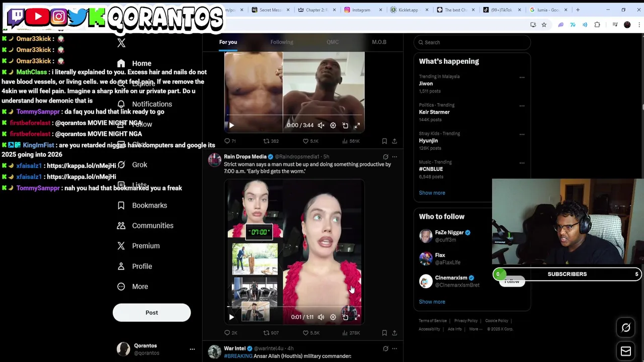This screenshot has height=362, width=644.
Task: Open more options for Keir Starmer trend
Action: click(522, 106)
